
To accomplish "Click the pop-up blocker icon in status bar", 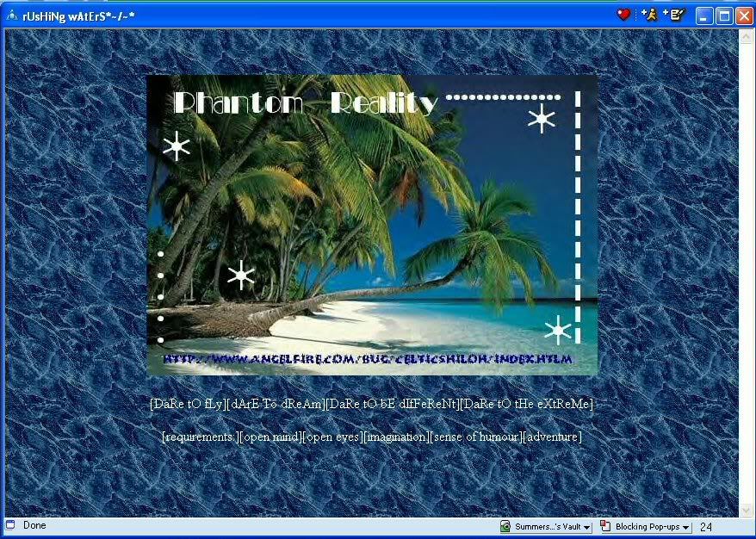I will [x=605, y=526].
